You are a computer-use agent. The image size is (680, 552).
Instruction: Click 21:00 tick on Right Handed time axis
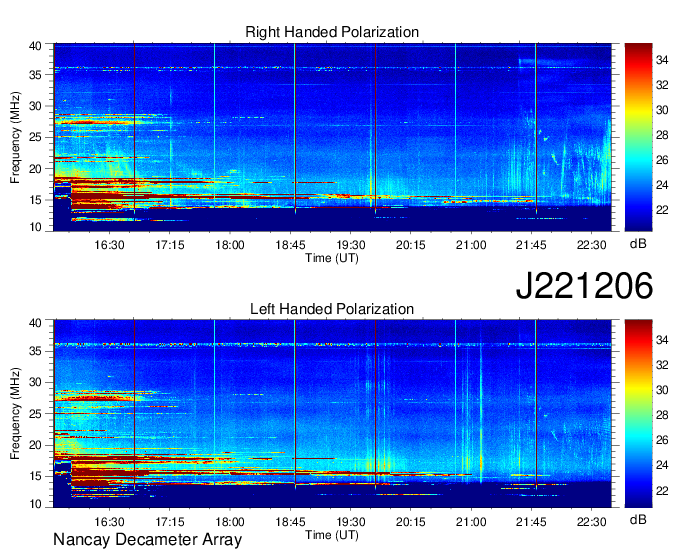click(471, 245)
